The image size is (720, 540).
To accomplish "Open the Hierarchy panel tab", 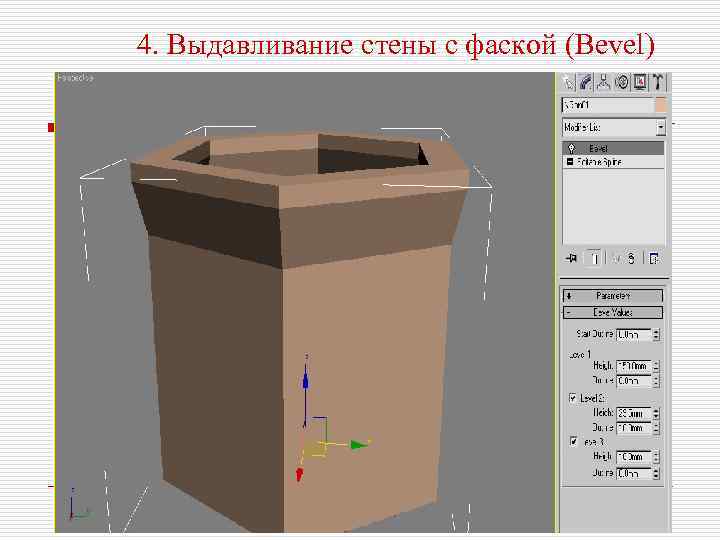I will tap(603, 83).
